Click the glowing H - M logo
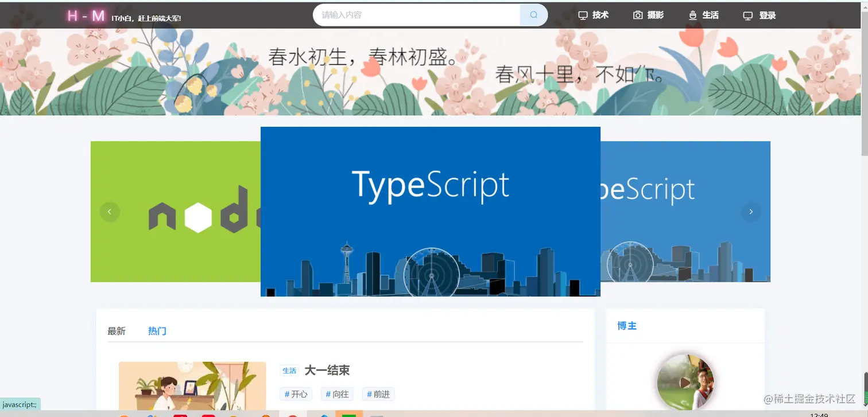This screenshot has width=868, height=417. tap(86, 16)
